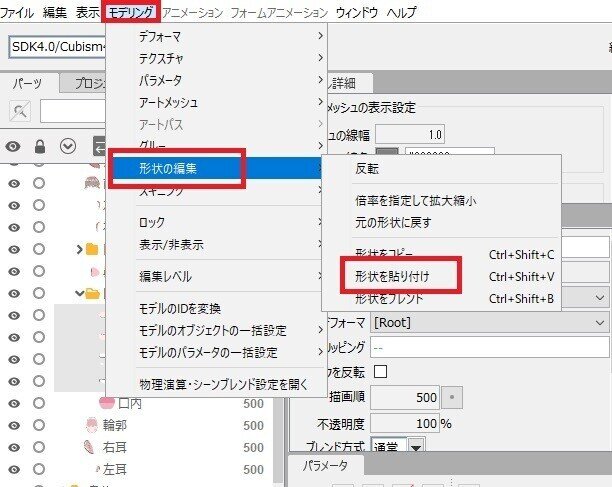Choose 反転 in the submenu
Screen dimensions: 612x487
tap(441, 169)
